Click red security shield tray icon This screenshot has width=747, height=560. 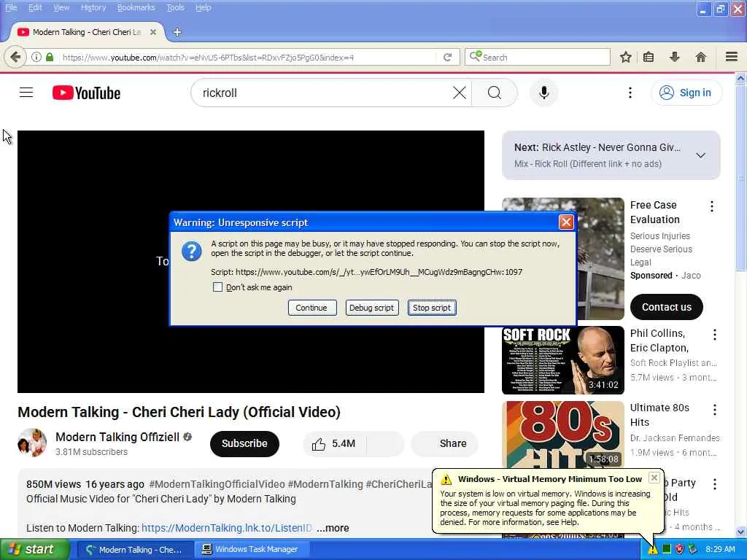[679, 550]
